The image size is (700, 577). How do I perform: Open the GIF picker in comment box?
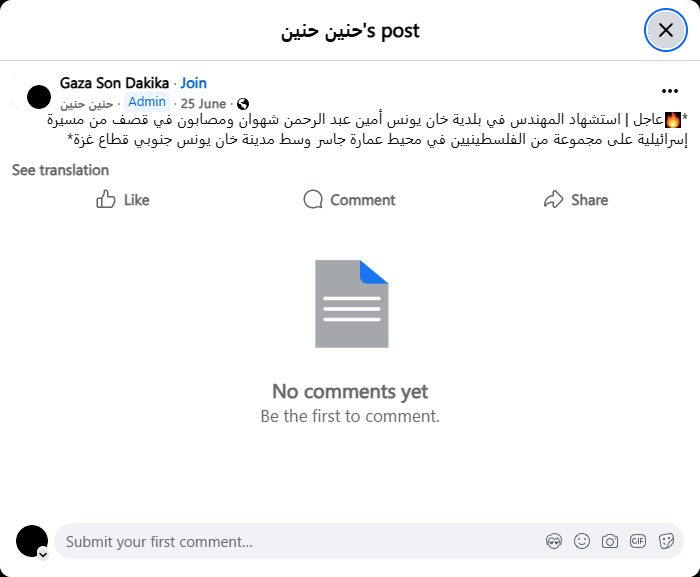click(x=638, y=541)
